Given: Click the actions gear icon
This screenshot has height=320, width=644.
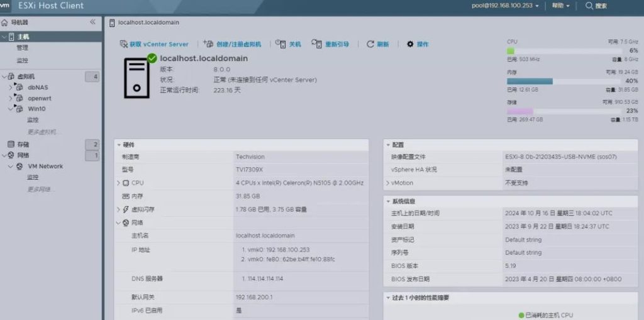Looking at the screenshot, I should point(410,44).
